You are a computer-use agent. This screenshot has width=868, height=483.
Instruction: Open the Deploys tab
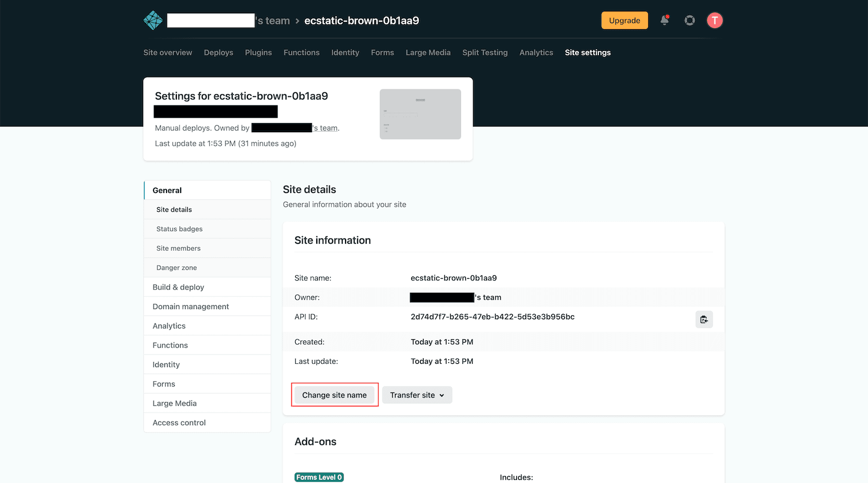point(219,53)
